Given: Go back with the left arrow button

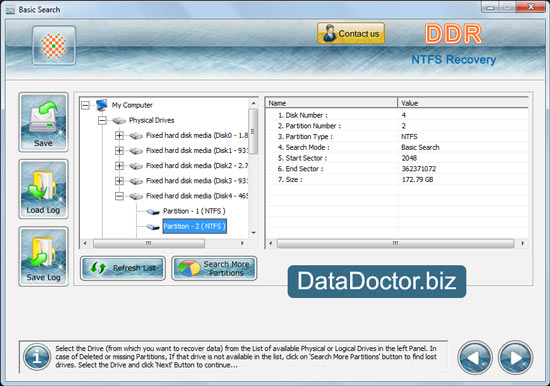Looking at the screenshot, I should pyautogui.click(x=475, y=358).
